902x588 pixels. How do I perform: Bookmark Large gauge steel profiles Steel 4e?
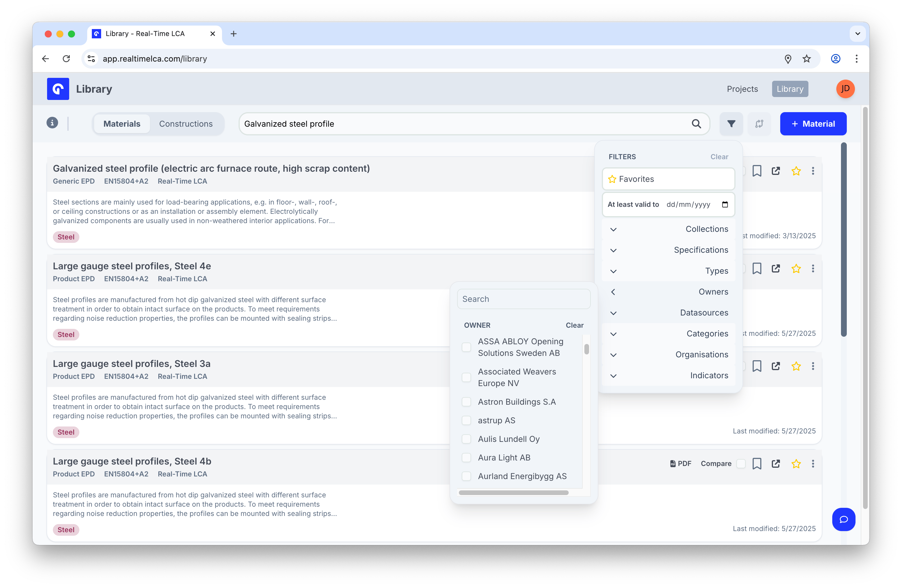pos(756,269)
